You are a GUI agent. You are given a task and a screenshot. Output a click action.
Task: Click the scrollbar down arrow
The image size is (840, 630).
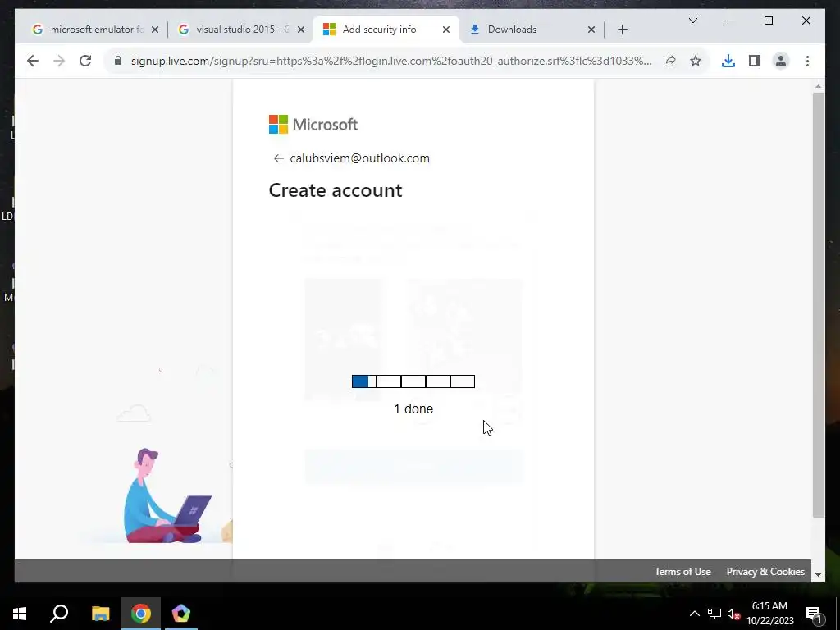click(x=818, y=575)
